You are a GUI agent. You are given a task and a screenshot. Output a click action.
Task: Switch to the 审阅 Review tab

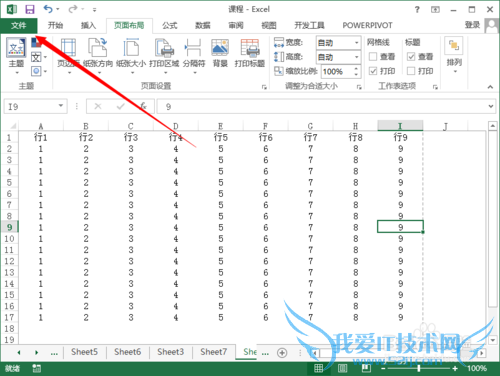click(x=236, y=25)
